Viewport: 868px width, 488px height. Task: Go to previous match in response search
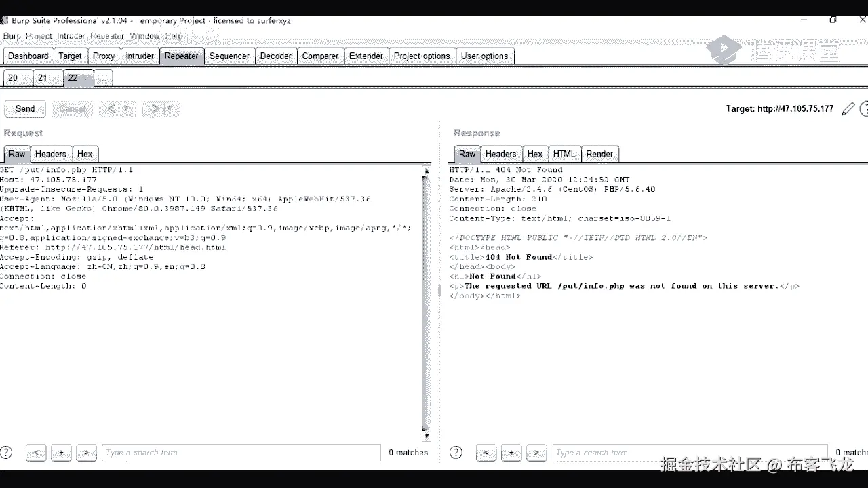486,452
